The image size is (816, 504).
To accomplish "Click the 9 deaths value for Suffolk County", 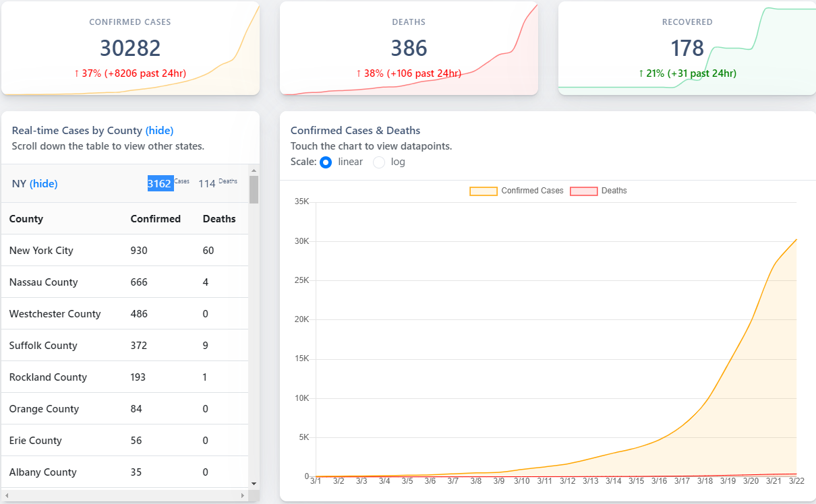I will (206, 346).
